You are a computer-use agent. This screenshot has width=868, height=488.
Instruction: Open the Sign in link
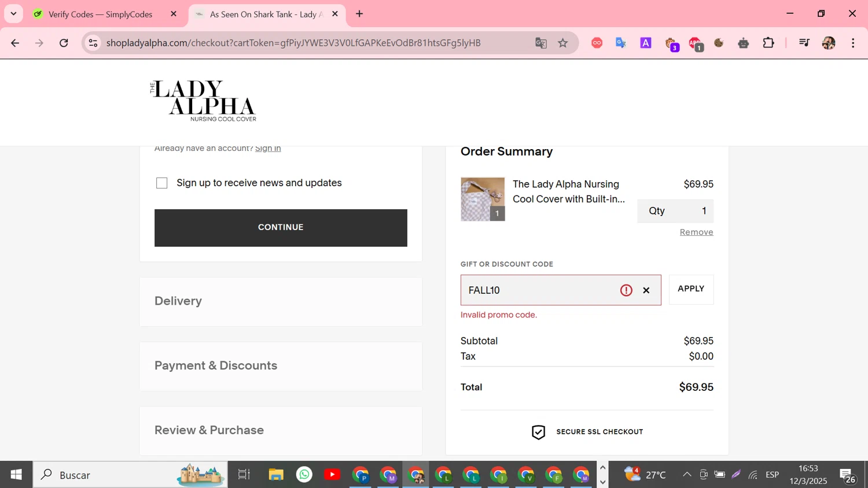268,149
